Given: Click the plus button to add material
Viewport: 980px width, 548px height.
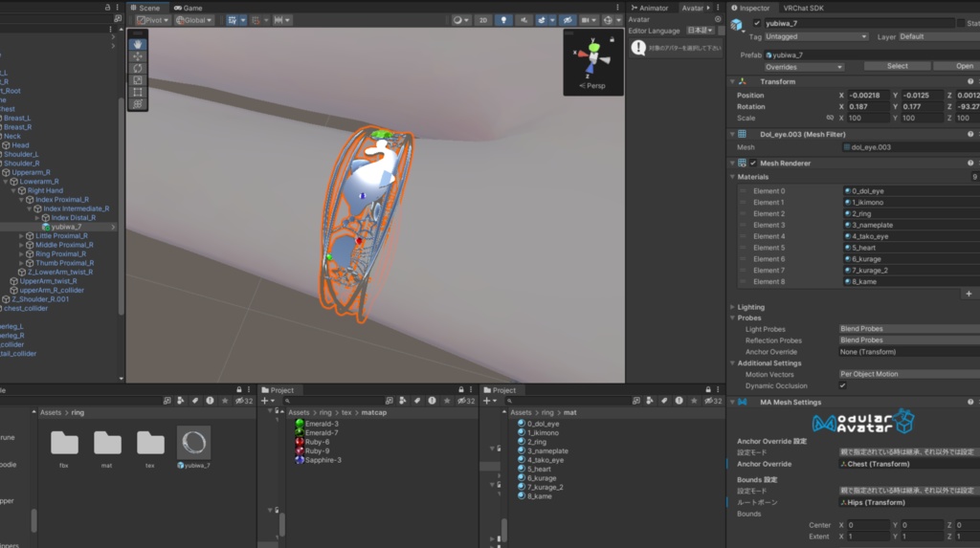Looking at the screenshot, I should click(969, 294).
